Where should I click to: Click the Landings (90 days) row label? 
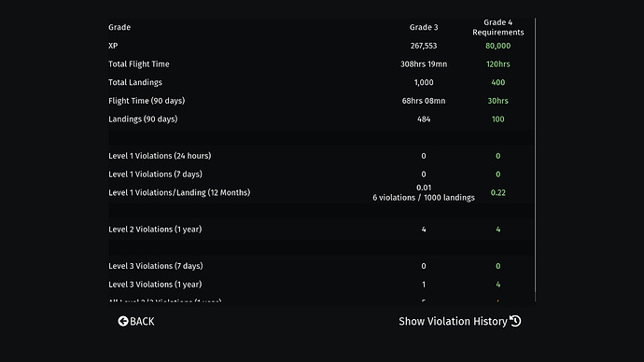point(143,119)
